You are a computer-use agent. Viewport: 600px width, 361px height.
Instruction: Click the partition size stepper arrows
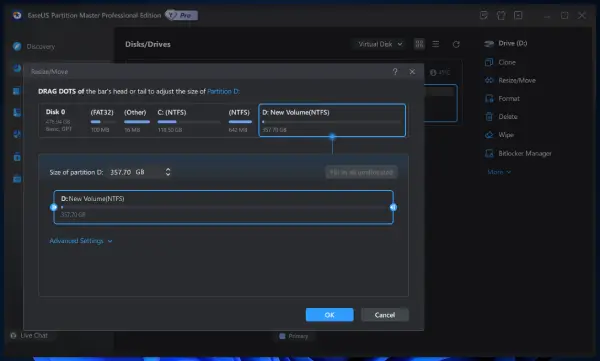click(168, 172)
